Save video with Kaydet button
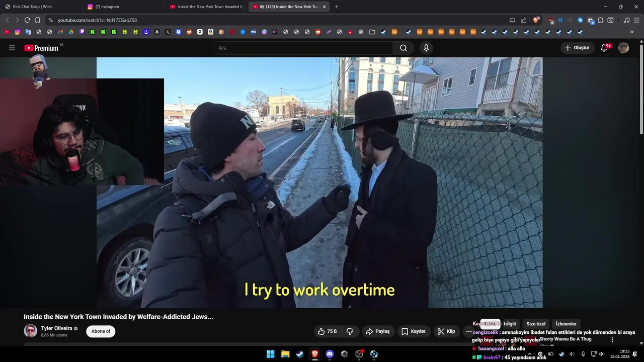644x362 pixels. (x=414, y=331)
